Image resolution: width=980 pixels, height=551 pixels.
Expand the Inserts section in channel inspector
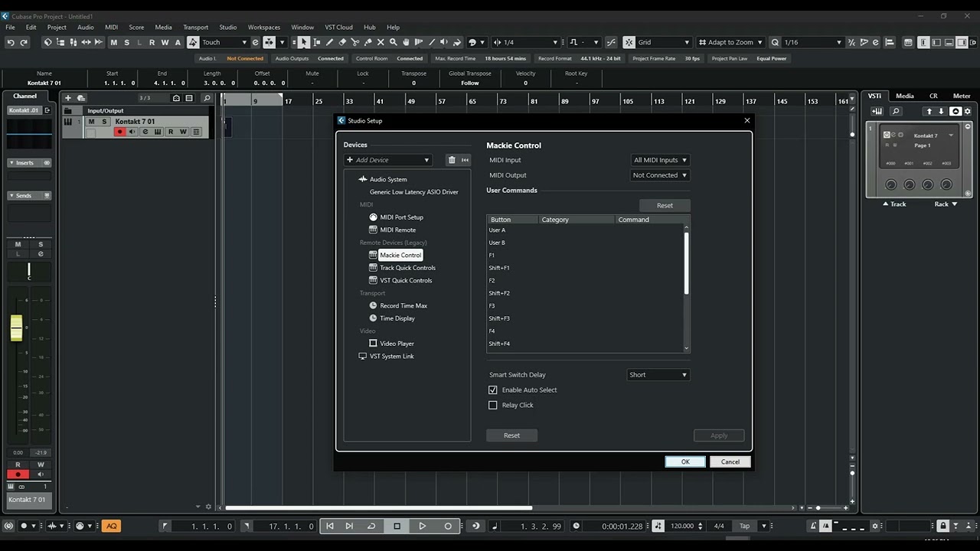(29, 163)
